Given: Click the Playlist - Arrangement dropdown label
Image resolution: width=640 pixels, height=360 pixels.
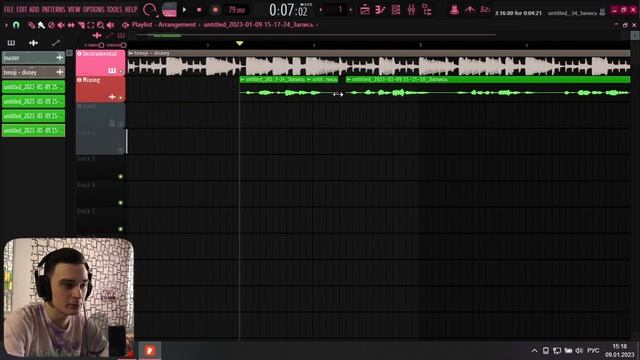Looking at the screenshot, I should click(x=164, y=25).
